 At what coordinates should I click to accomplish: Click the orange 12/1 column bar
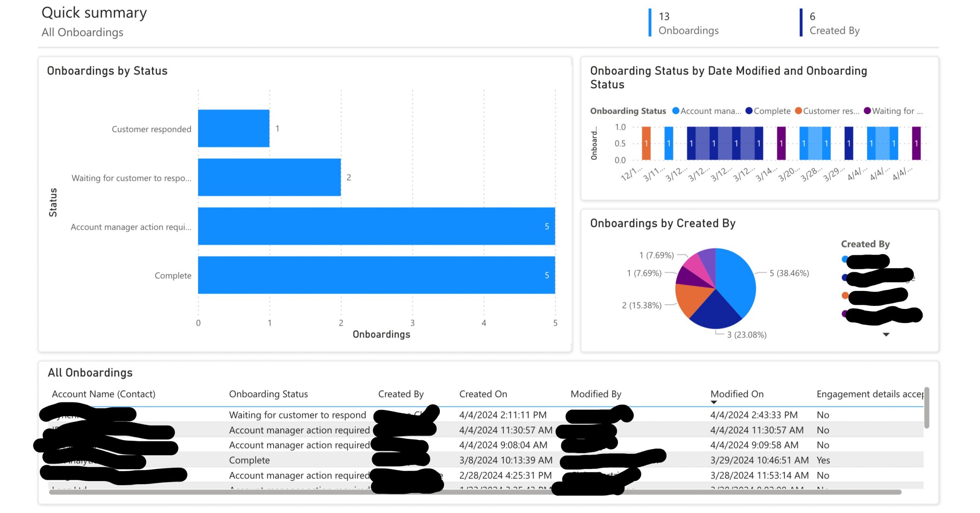[646, 143]
